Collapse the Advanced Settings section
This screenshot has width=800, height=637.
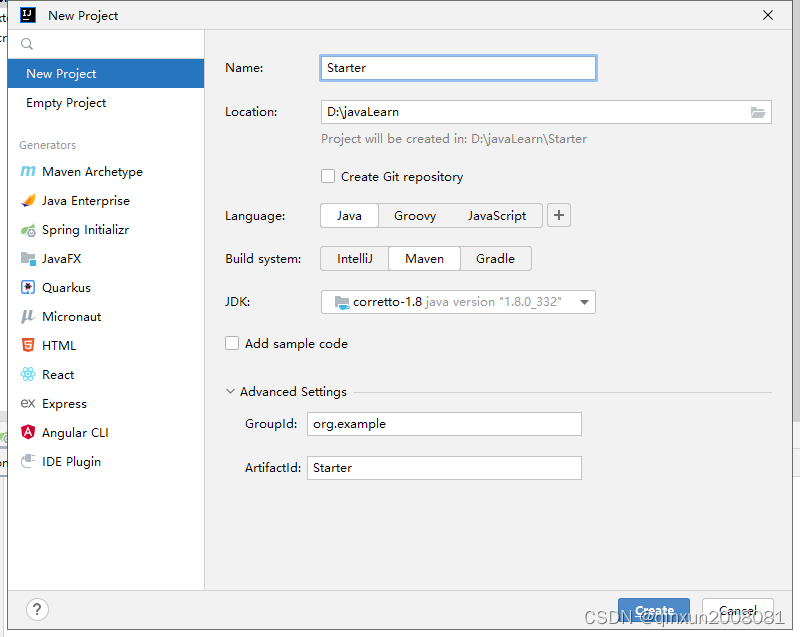coord(230,391)
